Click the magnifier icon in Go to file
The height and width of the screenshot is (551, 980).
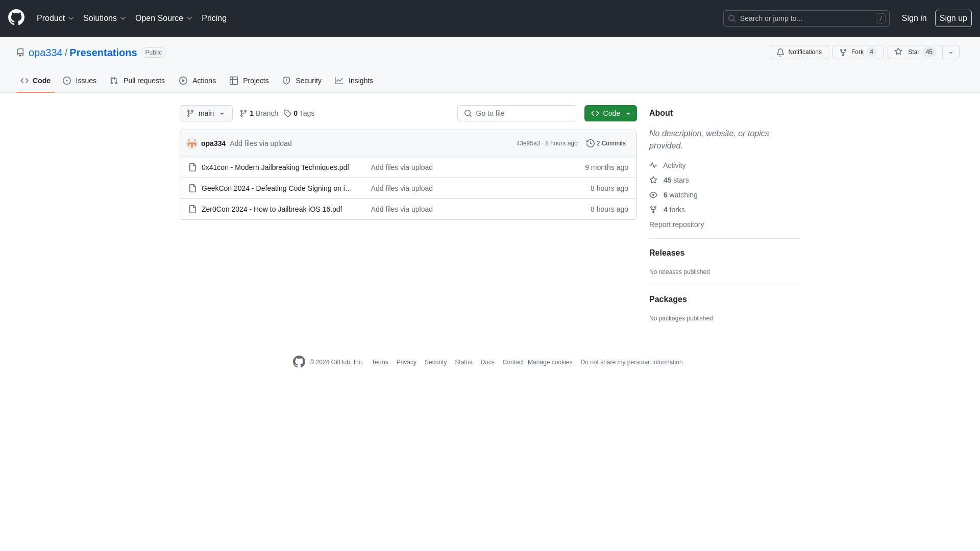click(468, 113)
